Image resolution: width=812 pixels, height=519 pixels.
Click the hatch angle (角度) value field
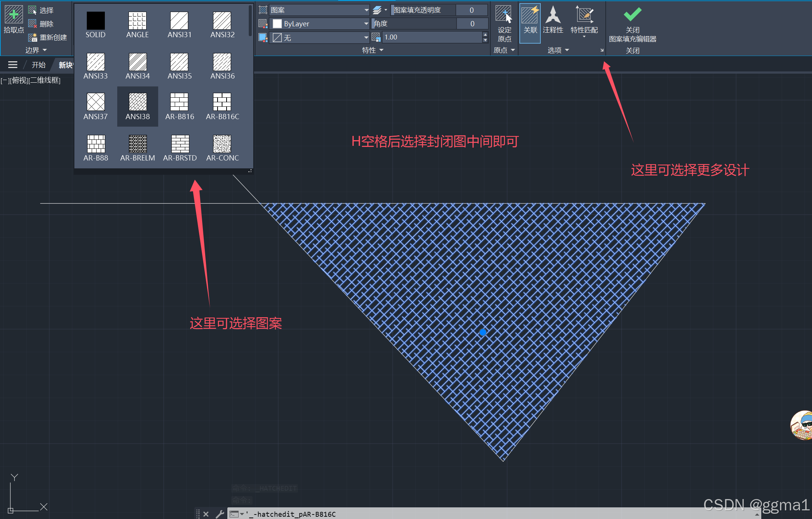point(472,24)
